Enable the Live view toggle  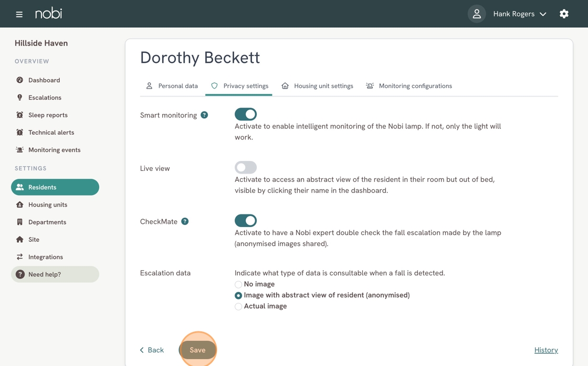246,168
